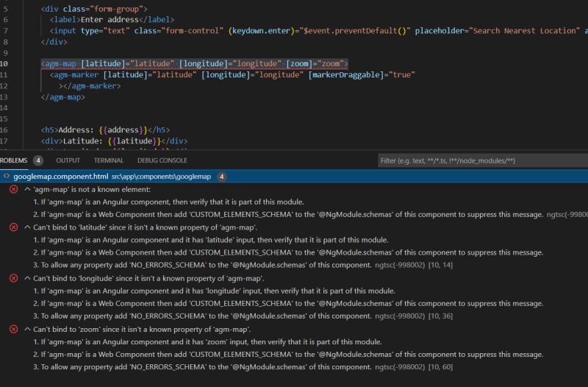
Task: Focus the problems filter input field
Action: pos(483,160)
